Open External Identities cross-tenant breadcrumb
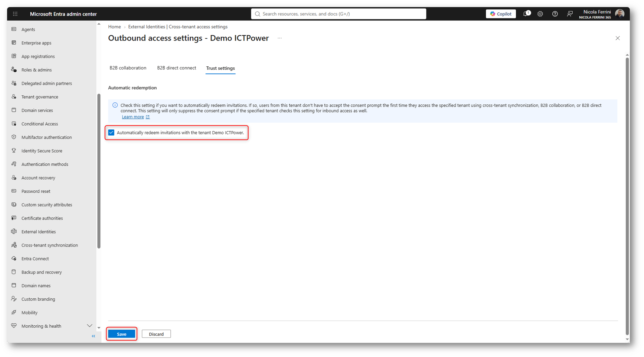The width and height of the screenshot is (644, 357). (178, 27)
